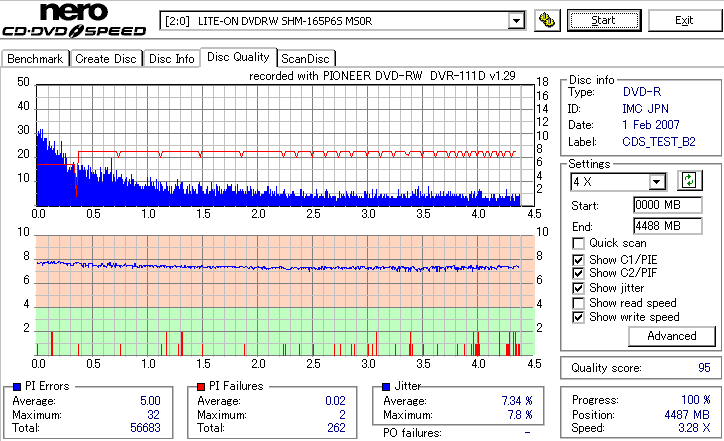Click the disc label CDS_TEST_B2

coord(659,142)
